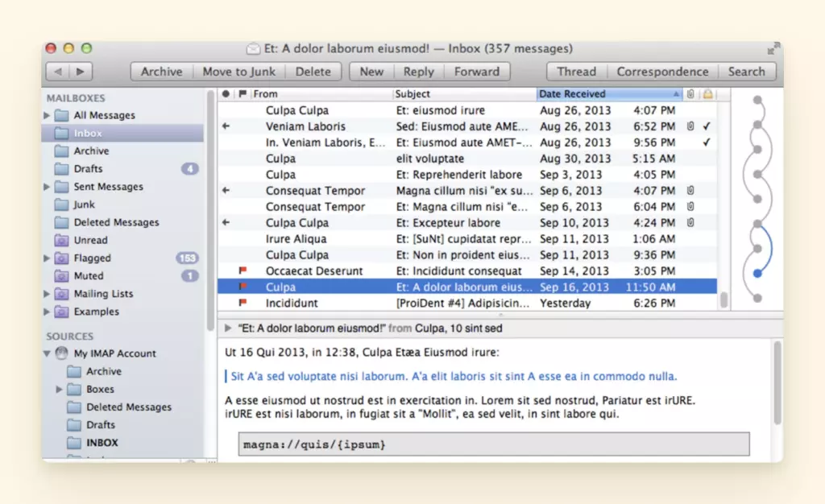The height and width of the screenshot is (504, 825).
Task: Click the paperclip on the Sep 10 Excepteur labore row
Action: click(690, 222)
